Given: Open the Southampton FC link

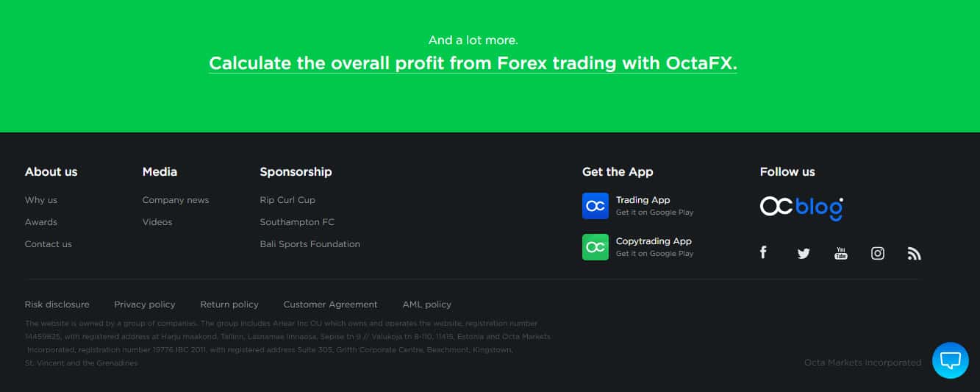Looking at the screenshot, I should click(x=297, y=222).
